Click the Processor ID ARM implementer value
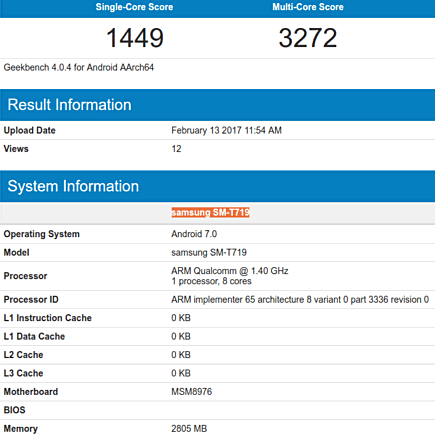Screen dimensions: 435x440 300,299
